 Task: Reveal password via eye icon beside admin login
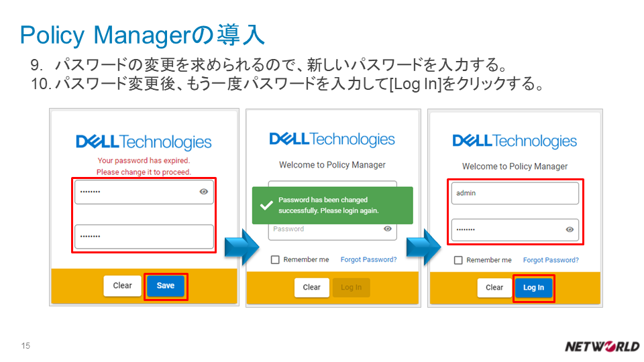coord(570,229)
